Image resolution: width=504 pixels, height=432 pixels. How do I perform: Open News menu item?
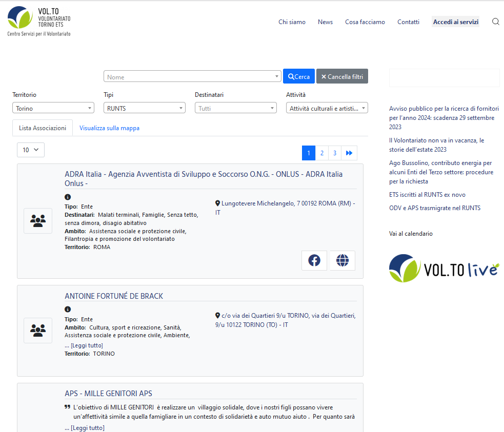point(325,22)
